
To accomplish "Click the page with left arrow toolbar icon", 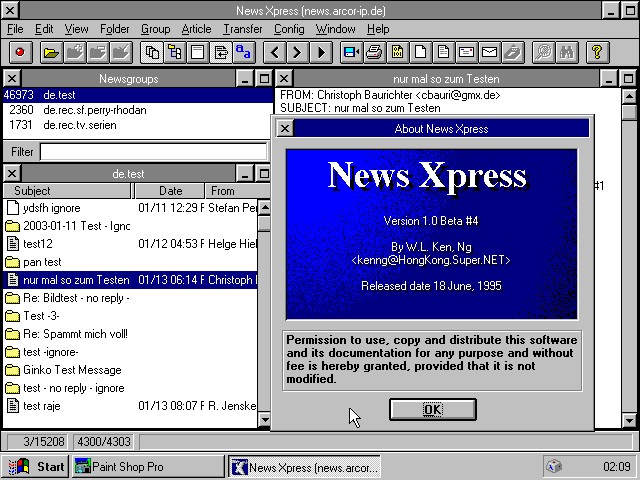I will point(221,52).
